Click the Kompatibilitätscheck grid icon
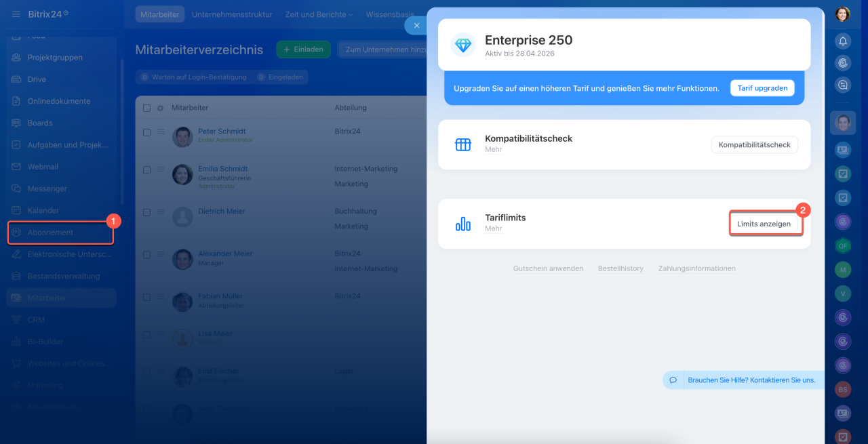This screenshot has height=444, width=868. [x=463, y=144]
